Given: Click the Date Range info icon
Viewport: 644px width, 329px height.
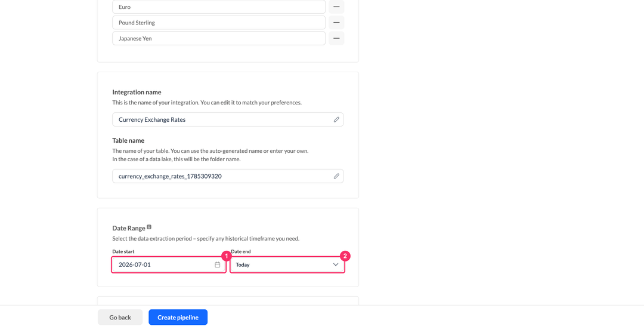Looking at the screenshot, I should [149, 227].
